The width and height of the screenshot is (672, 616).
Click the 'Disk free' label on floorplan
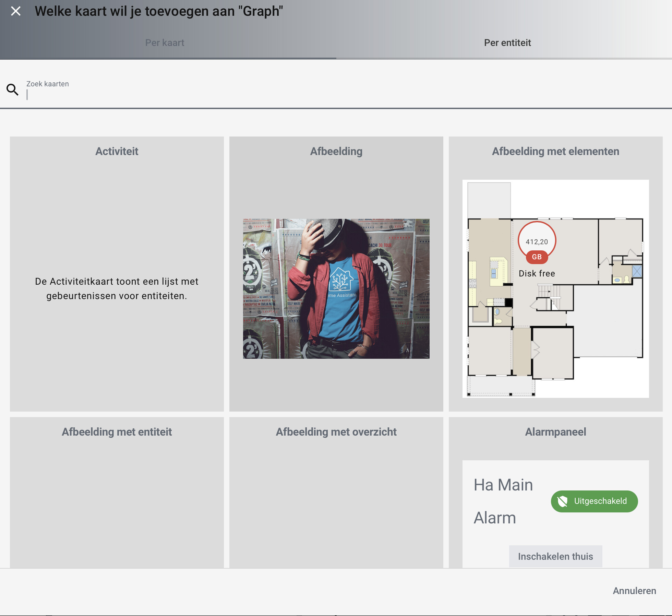pyautogui.click(x=537, y=273)
